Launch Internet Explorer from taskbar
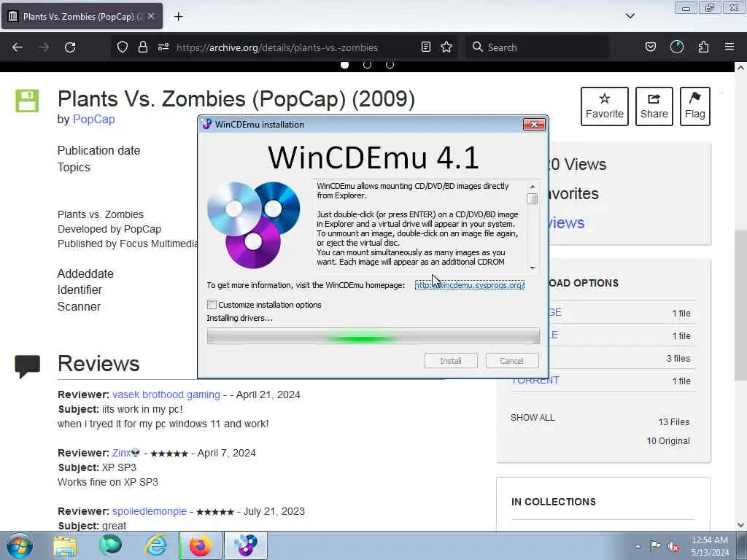 point(156,545)
